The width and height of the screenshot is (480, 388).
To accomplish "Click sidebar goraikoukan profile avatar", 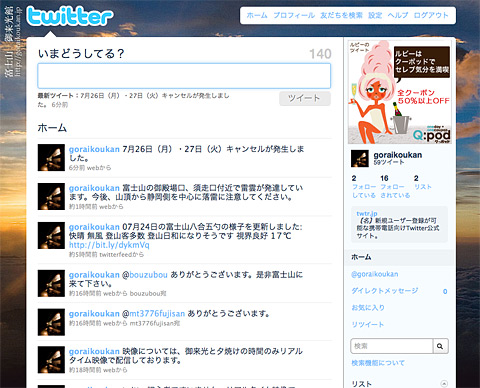I will click(x=360, y=158).
